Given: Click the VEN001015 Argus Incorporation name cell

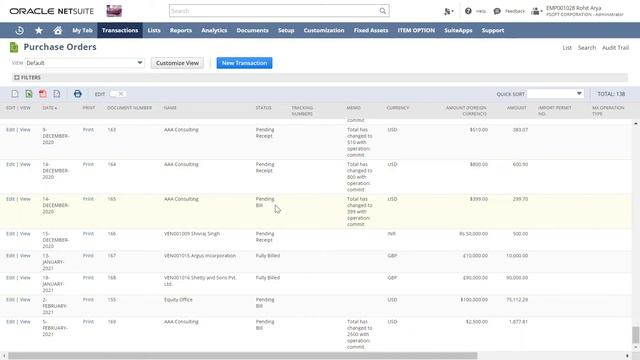Looking at the screenshot, I should point(200,256).
